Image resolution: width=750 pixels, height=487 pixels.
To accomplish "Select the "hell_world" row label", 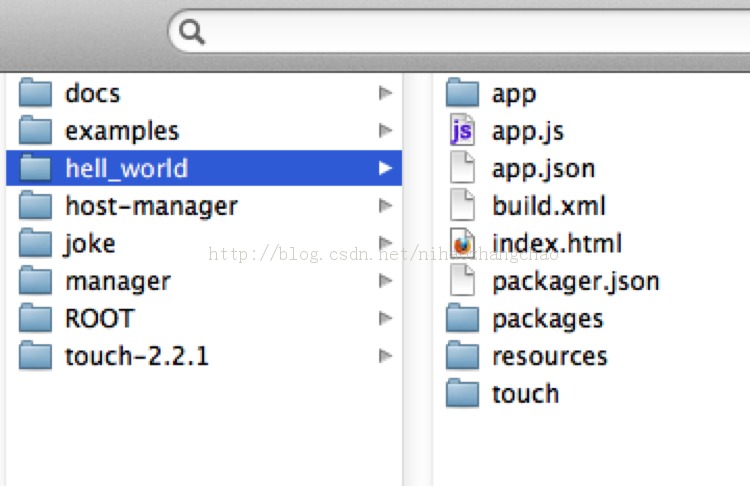I will [x=127, y=169].
